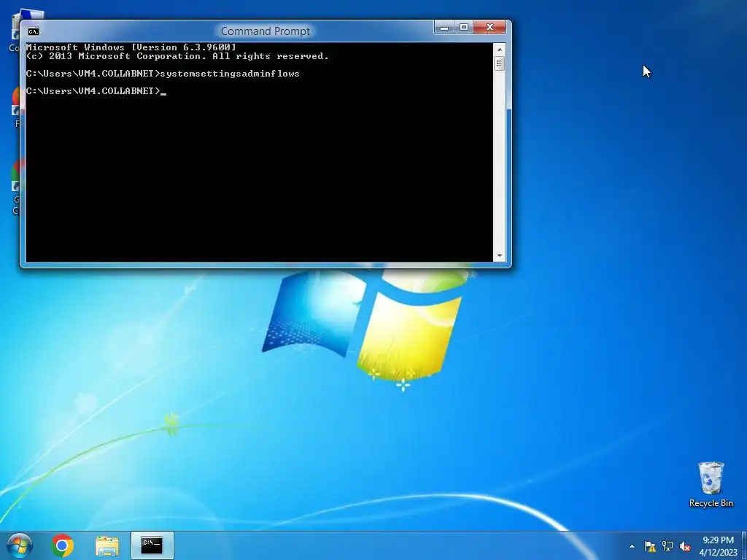Maximize the Command Prompt window
Viewport: 747px width, 560px height.
tap(463, 28)
